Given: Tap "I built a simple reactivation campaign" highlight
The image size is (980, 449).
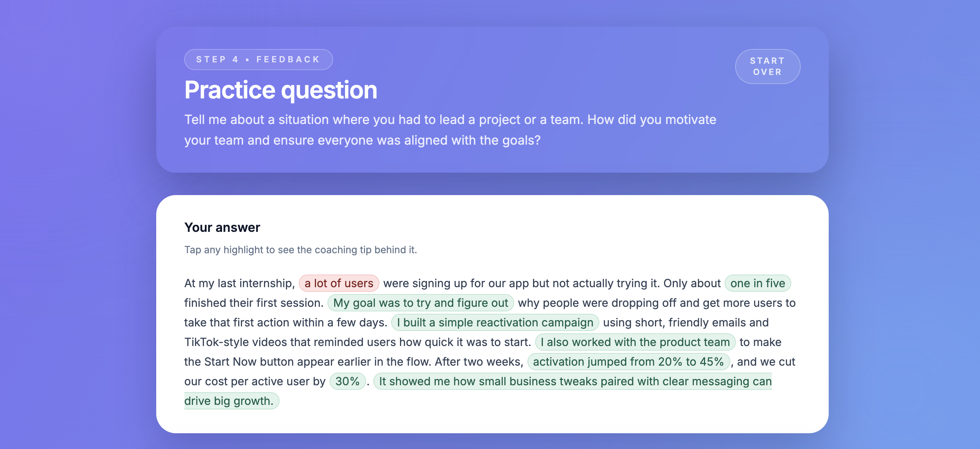Looking at the screenshot, I should click(495, 322).
